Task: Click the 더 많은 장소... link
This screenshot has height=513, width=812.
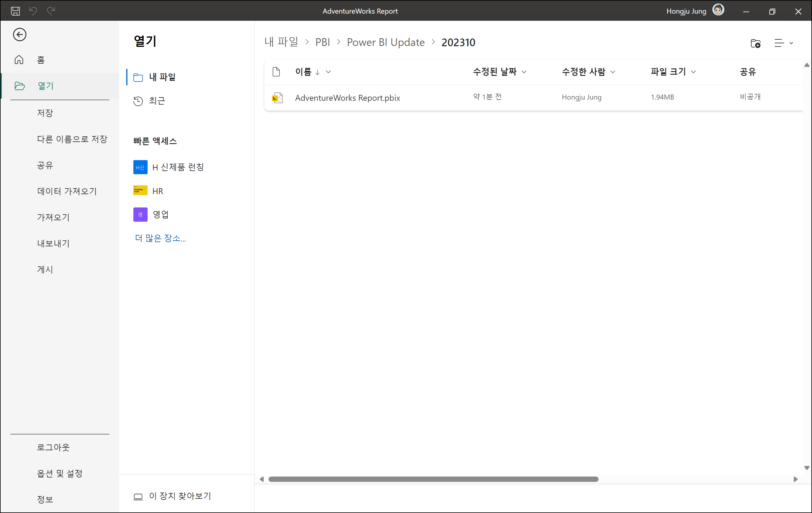Action: [160, 238]
